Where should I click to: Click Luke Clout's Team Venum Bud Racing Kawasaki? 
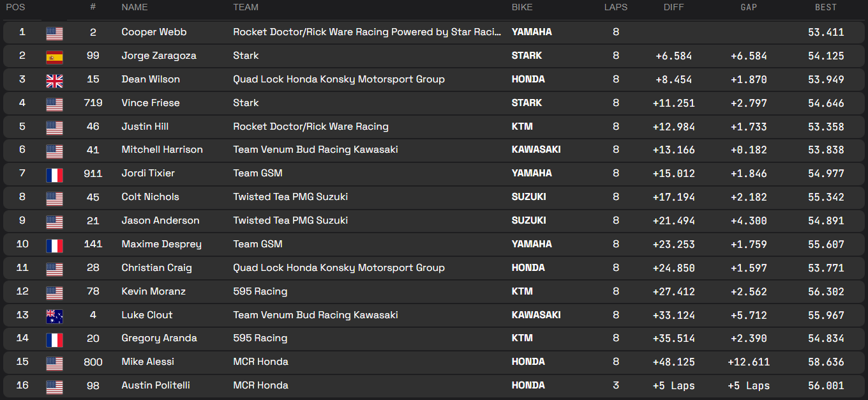(x=315, y=315)
